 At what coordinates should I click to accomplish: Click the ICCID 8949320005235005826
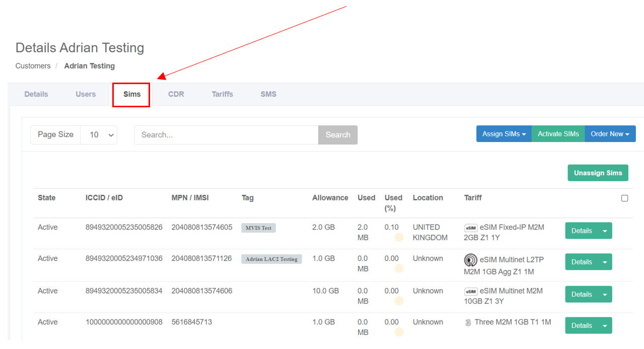coord(124,227)
